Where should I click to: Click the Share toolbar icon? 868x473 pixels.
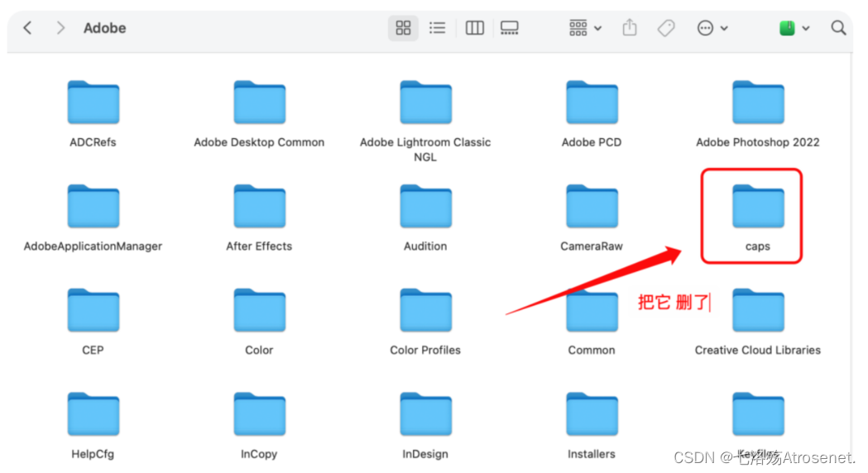[x=630, y=27]
